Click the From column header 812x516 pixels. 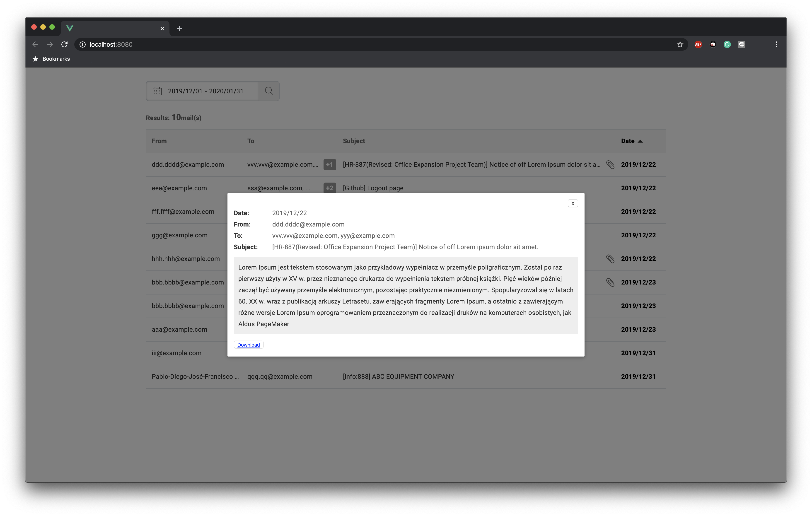click(x=159, y=141)
